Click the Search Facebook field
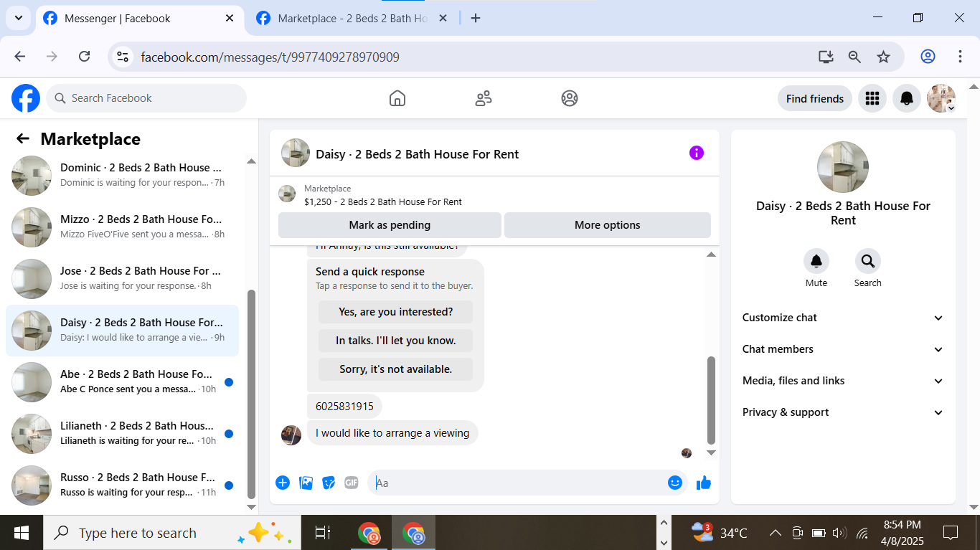The image size is (980, 550). click(x=146, y=98)
